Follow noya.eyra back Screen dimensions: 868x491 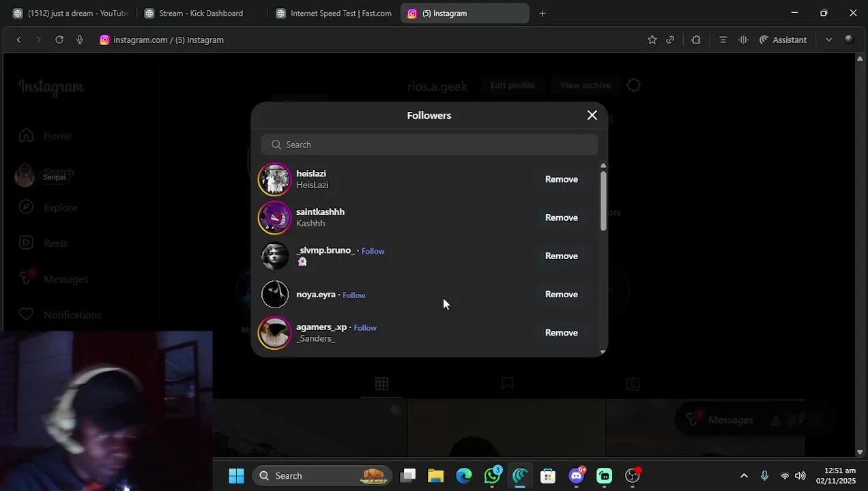[x=353, y=295]
